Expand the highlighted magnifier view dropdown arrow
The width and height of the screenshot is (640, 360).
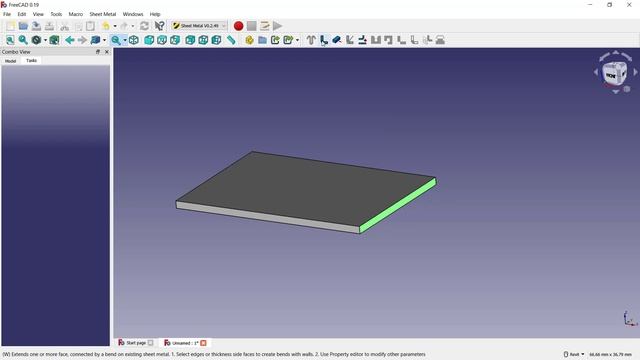[x=125, y=40]
